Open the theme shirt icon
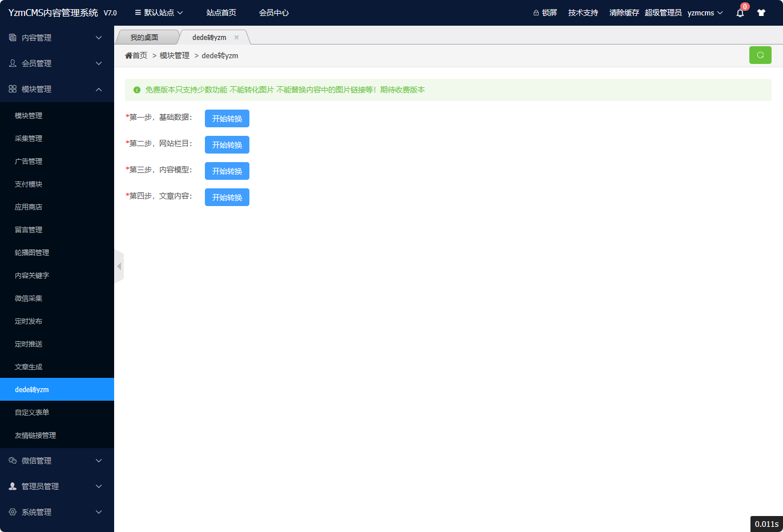Screen dimensions: 783x532 761,13
